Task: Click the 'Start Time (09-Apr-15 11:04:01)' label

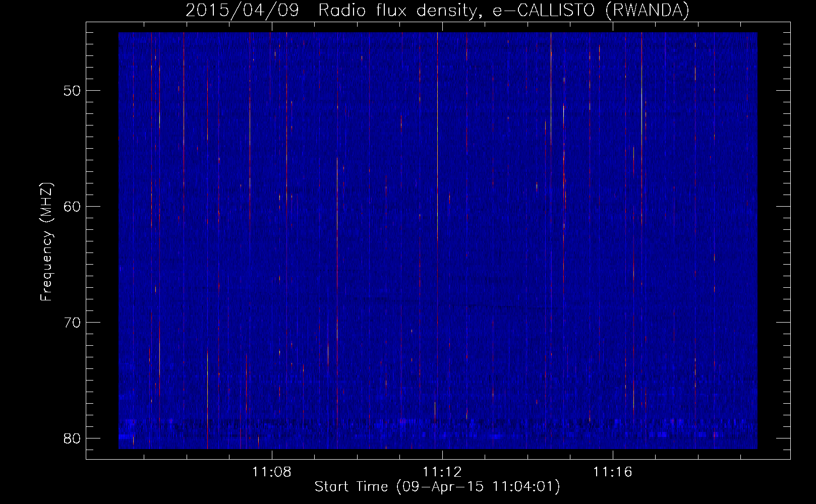Action: pyautogui.click(x=437, y=487)
